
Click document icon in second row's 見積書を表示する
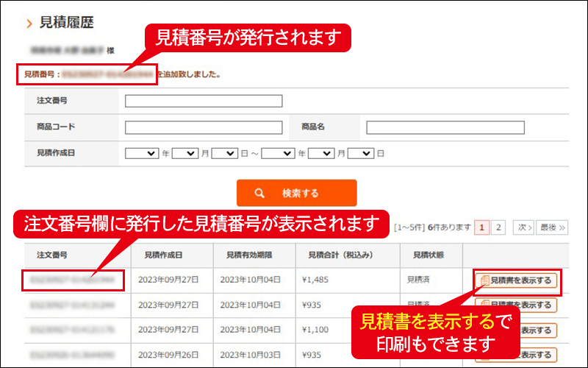coord(484,305)
